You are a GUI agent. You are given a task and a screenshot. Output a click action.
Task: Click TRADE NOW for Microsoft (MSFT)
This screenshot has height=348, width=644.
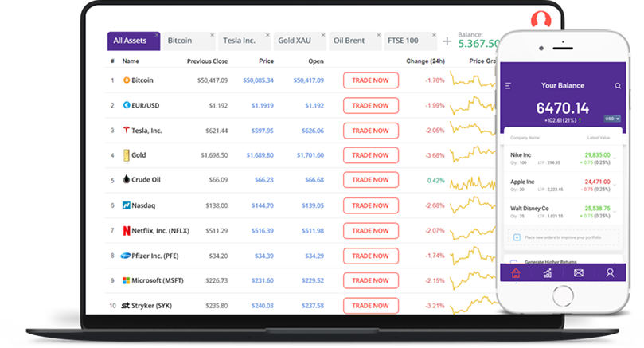point(371,280)
